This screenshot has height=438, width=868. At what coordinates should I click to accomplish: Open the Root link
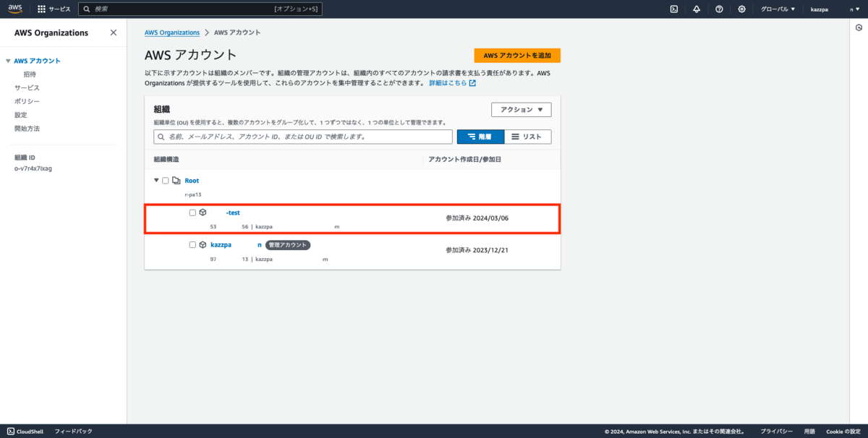192,181
